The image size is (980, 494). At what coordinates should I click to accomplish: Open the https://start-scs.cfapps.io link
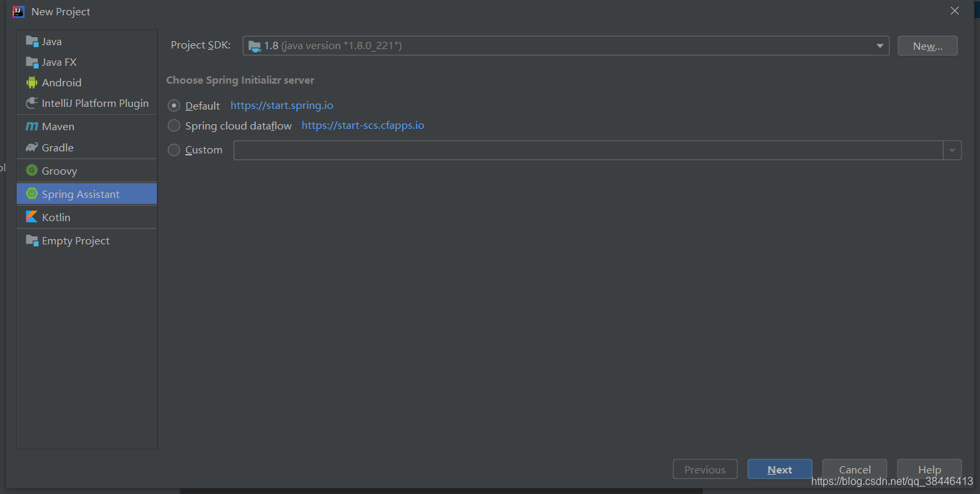click(x=363, y=125)
